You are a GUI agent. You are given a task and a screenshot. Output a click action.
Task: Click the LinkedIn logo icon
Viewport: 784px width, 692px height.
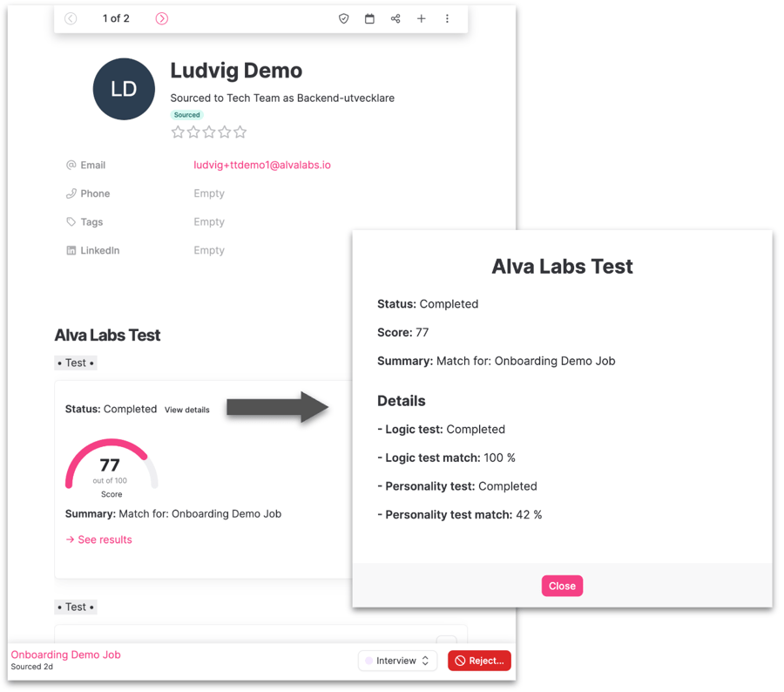(71, 250)
